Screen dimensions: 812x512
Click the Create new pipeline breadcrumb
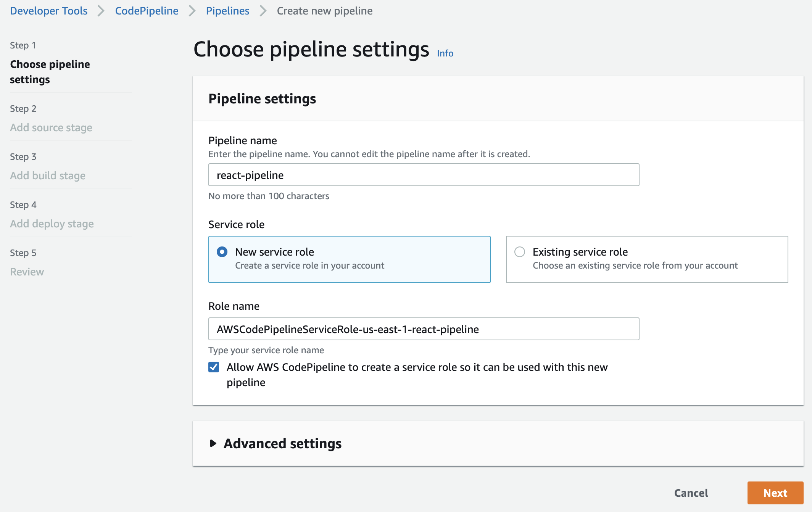(x=324, y=11)
